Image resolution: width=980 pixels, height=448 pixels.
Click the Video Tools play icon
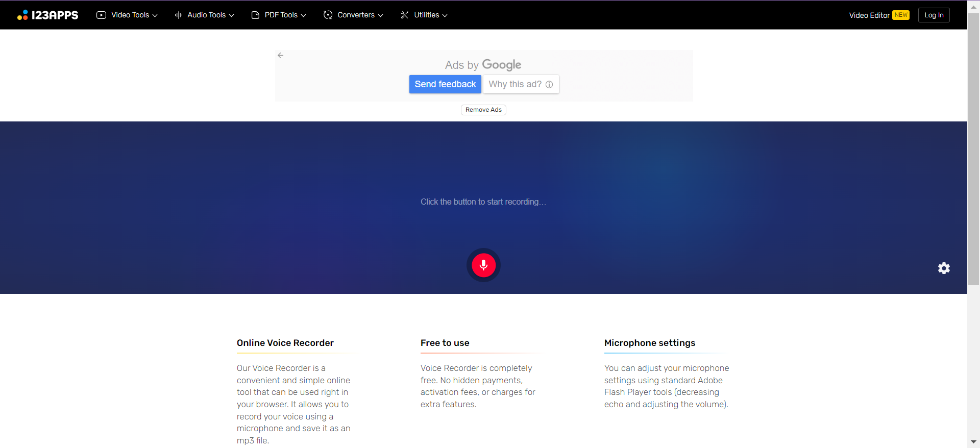pyautogui.click(x=101, y=15)
